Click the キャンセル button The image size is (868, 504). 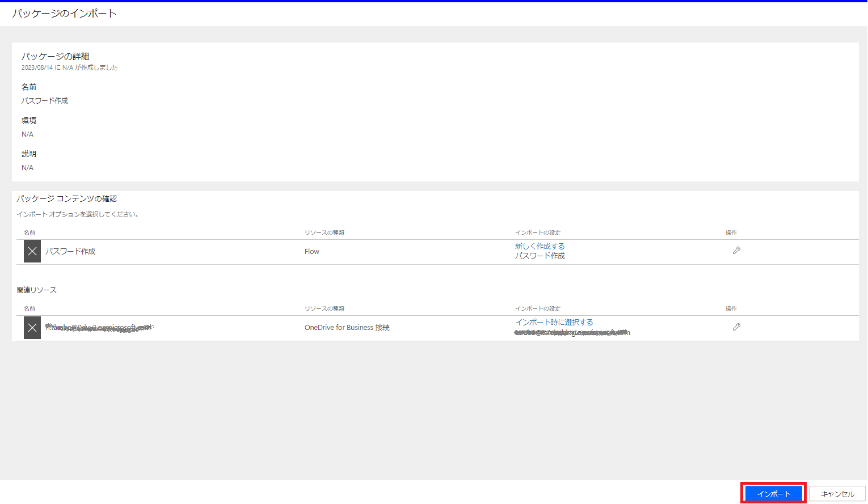pyautogui.click(x=837, y=494)
